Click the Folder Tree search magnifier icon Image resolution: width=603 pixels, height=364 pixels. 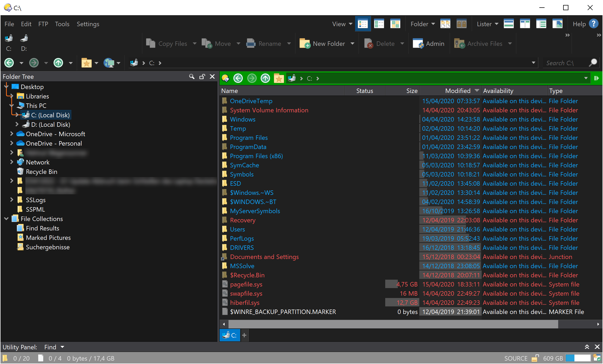point(192,76)
